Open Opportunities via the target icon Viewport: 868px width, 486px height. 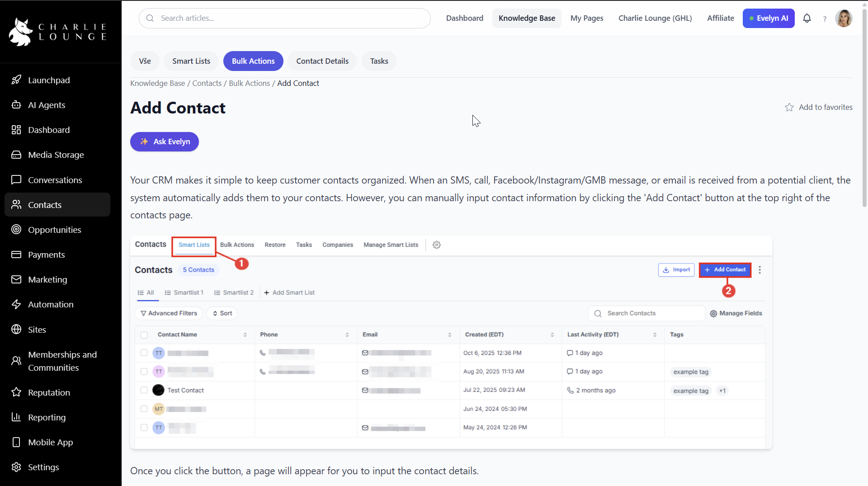[x=16, y=230]
